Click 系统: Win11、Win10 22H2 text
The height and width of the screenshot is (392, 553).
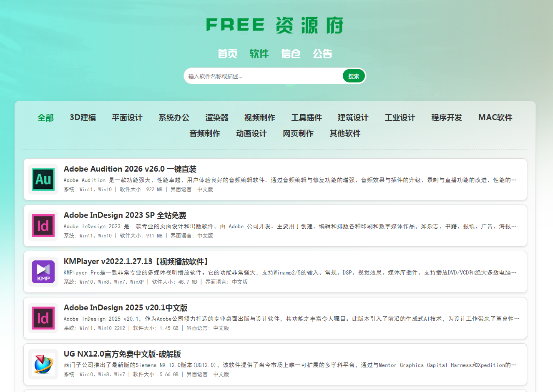point(94,328)
